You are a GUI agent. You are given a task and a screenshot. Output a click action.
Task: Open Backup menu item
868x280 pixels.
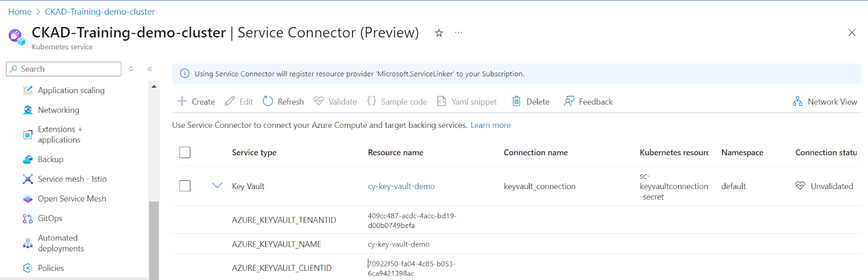[x=50, y=159]
